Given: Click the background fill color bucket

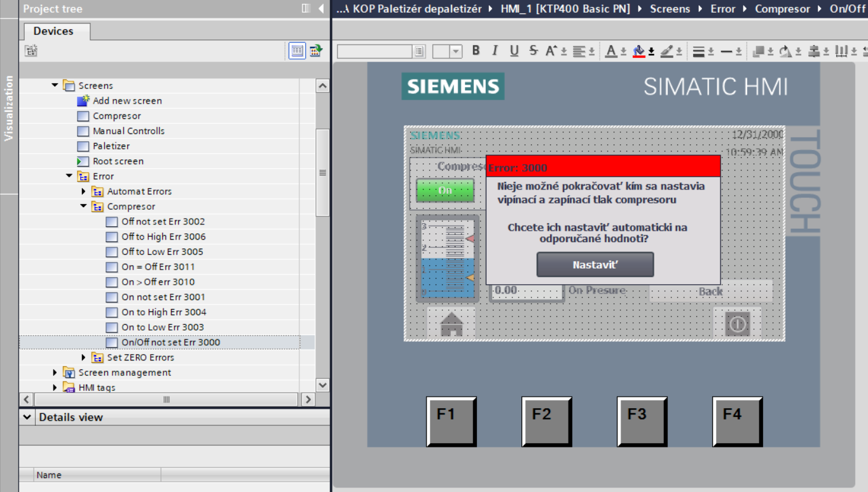Looking at the screenshot, I should click(x=640, y=51).
